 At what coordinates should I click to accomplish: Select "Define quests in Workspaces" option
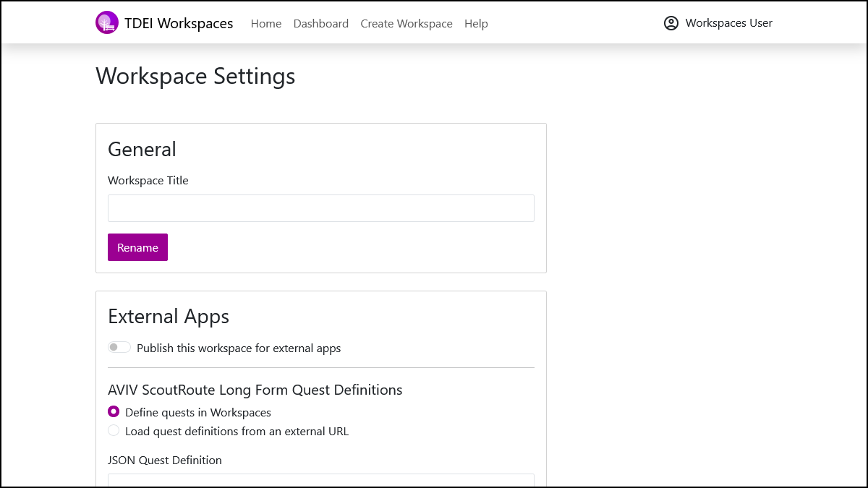point(114,411)
